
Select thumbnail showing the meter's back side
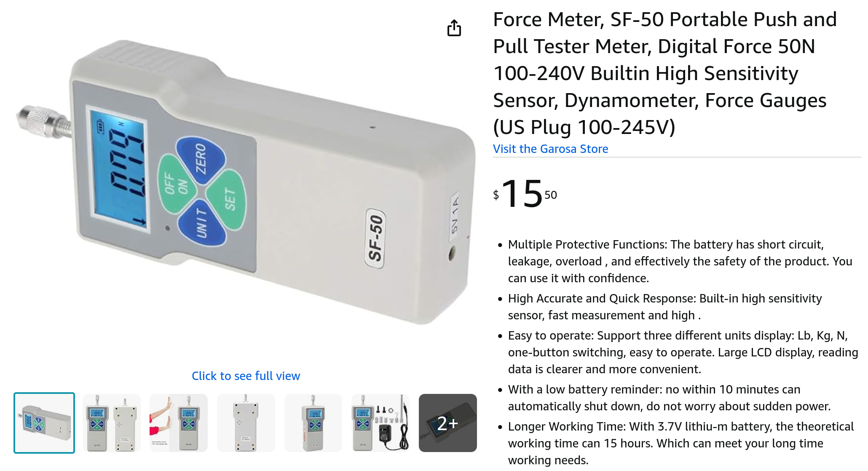pyautogui.click(x=246, y=423)
